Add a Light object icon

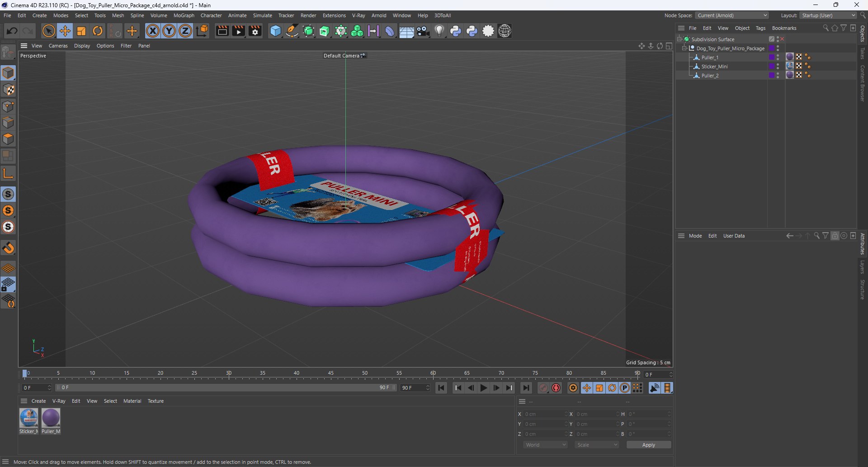(439, 31)
